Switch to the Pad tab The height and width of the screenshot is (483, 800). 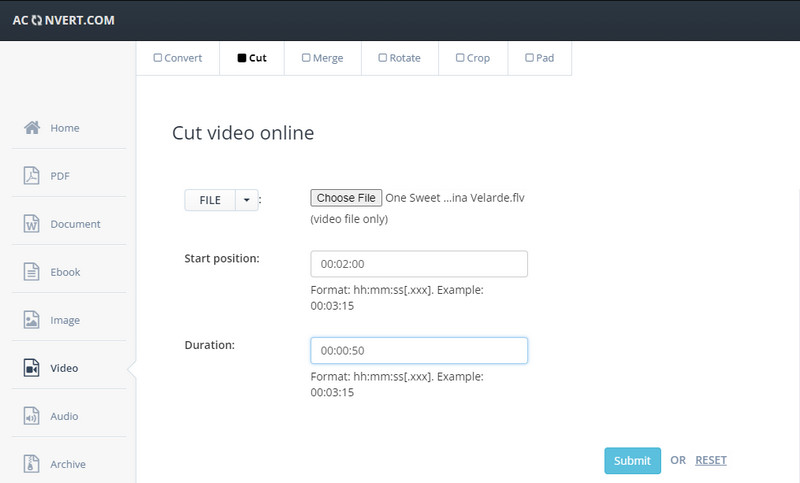point(539,58)
